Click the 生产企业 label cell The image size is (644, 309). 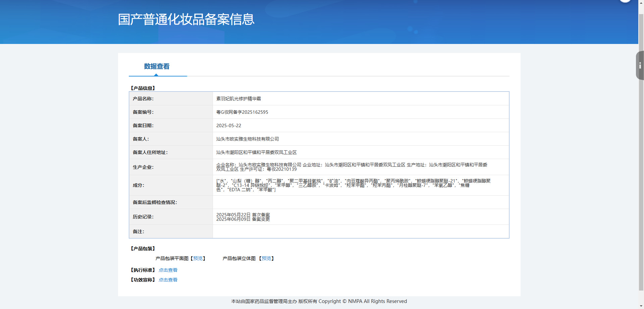point(171,167)
